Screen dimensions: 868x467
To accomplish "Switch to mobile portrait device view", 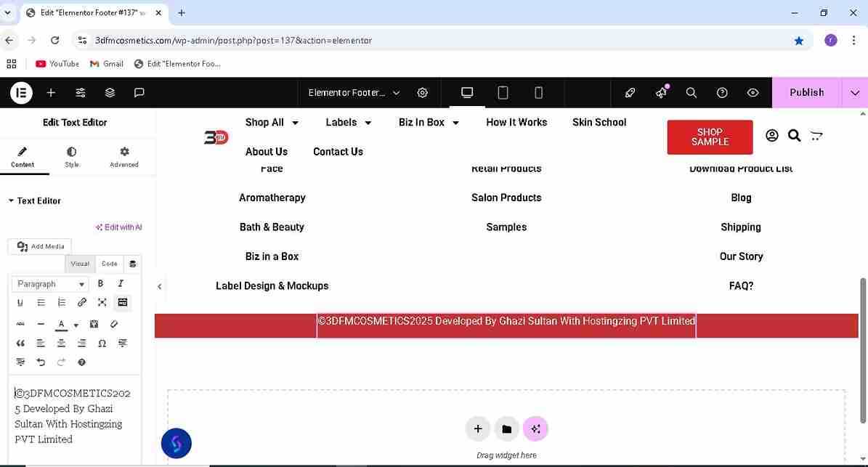I will click(538, 92).
